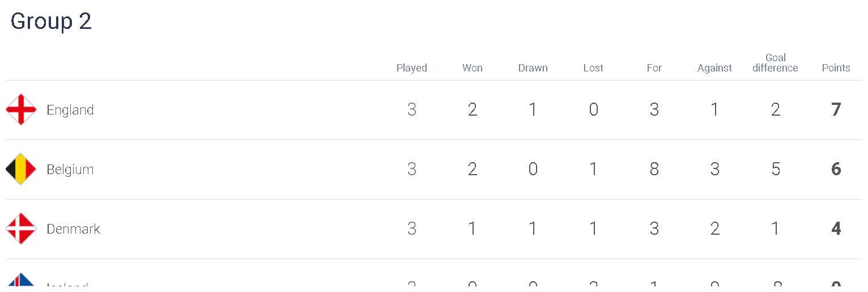Open the Belgium team link
Viewport: 868px width, 292px height.
point(70,170)
